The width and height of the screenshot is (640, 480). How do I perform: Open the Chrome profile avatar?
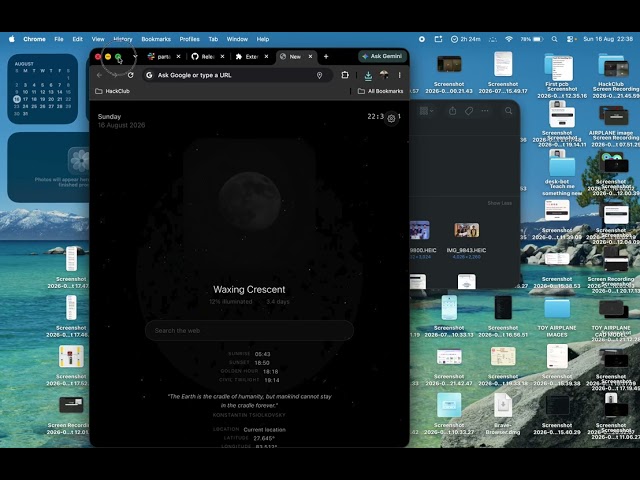[x=384, y=75]
